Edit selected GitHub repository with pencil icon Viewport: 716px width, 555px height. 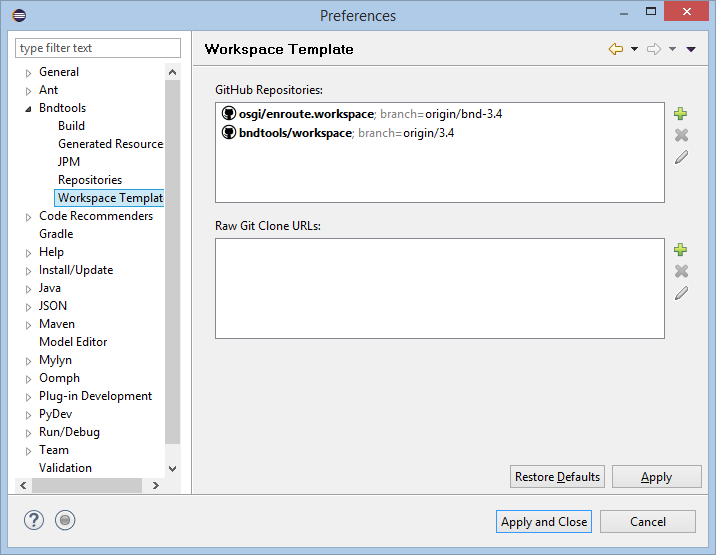[681, 157]
